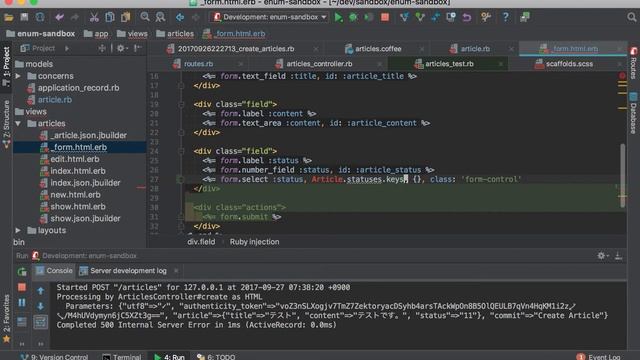This screenshot has height=360, width=640.
Task: Search everywhere with the top-right magnifier
Action: [631, 17]
